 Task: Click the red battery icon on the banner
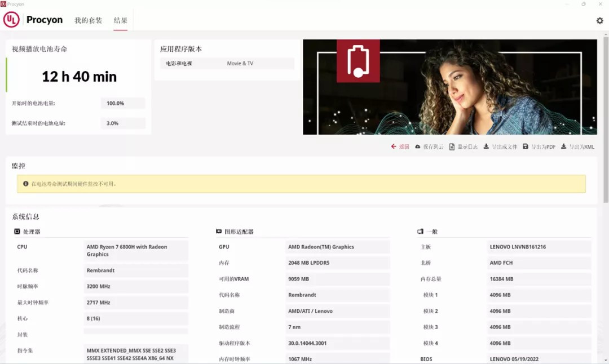tap(358, 61)
